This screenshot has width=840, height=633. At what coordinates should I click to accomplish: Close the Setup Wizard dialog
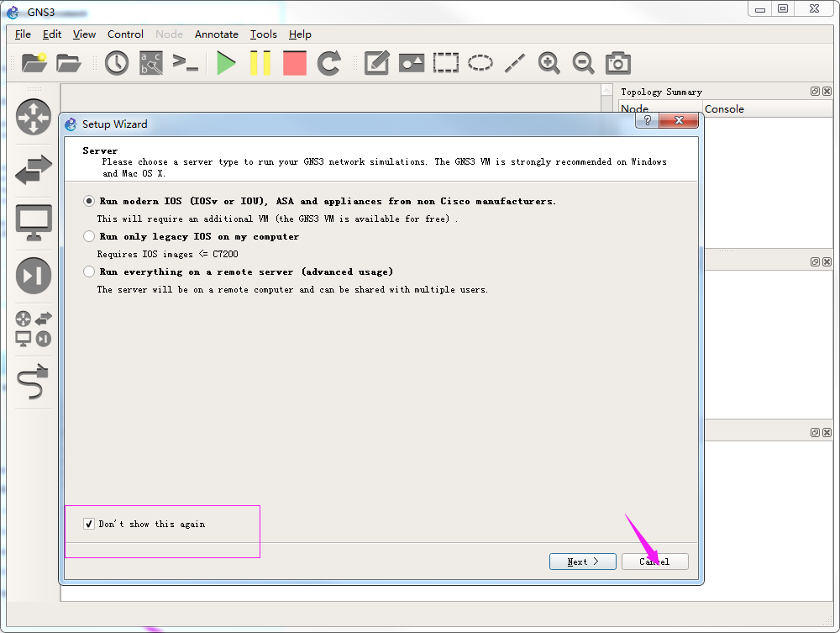click(x=679, y=120)
